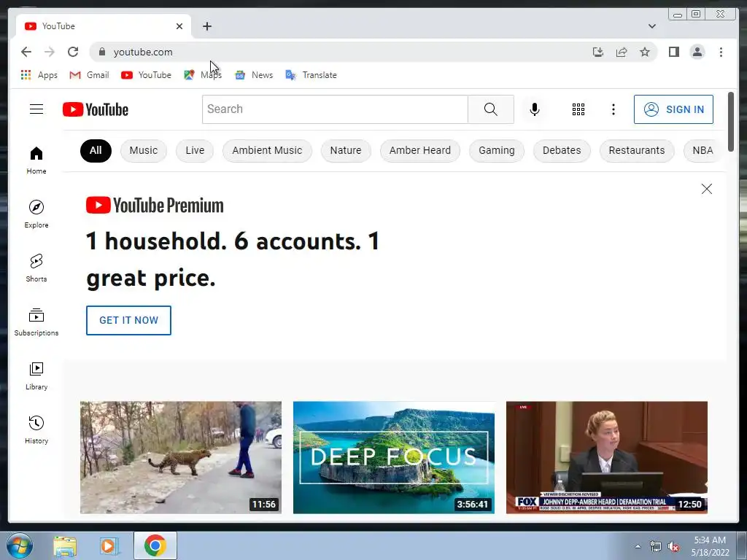The width and height of the screenshot is (747, 560).
Task: Close the YouTube tab
Action: 179,26
